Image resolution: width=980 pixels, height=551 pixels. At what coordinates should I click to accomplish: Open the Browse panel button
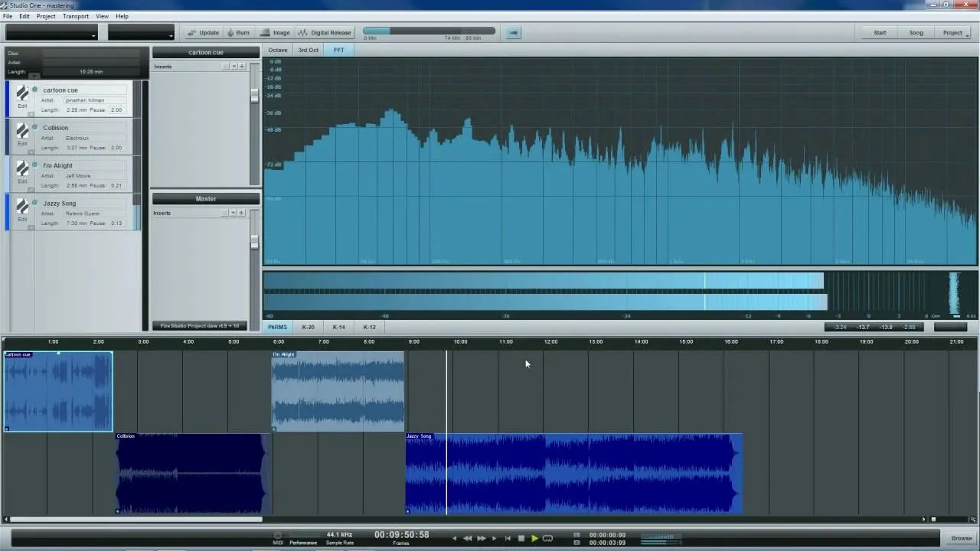(x=961, y=538)
